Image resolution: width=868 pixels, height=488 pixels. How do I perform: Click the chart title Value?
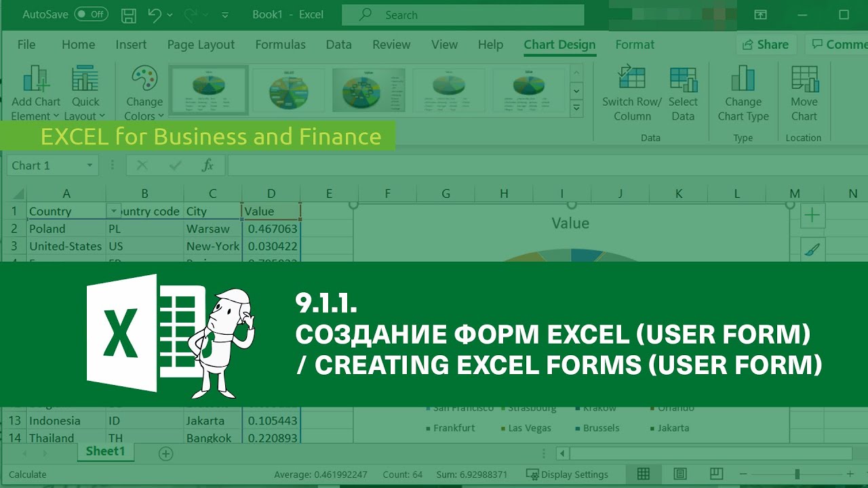570,223
